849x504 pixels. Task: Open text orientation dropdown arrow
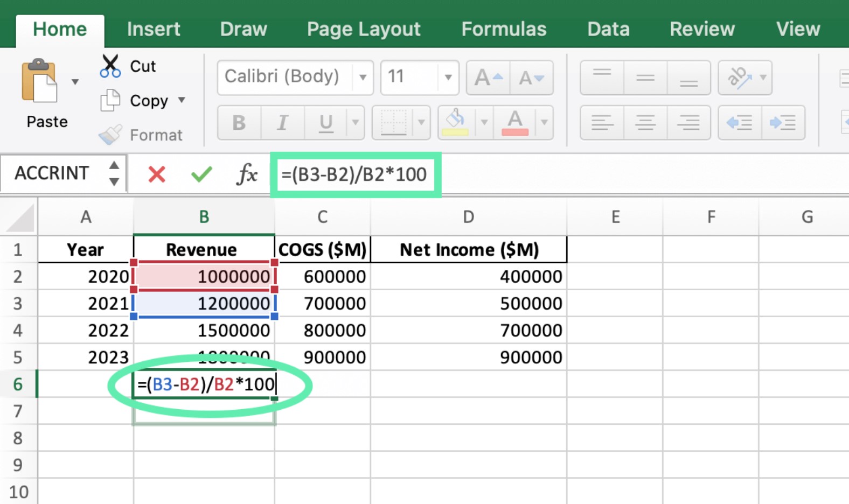[763, 78]
